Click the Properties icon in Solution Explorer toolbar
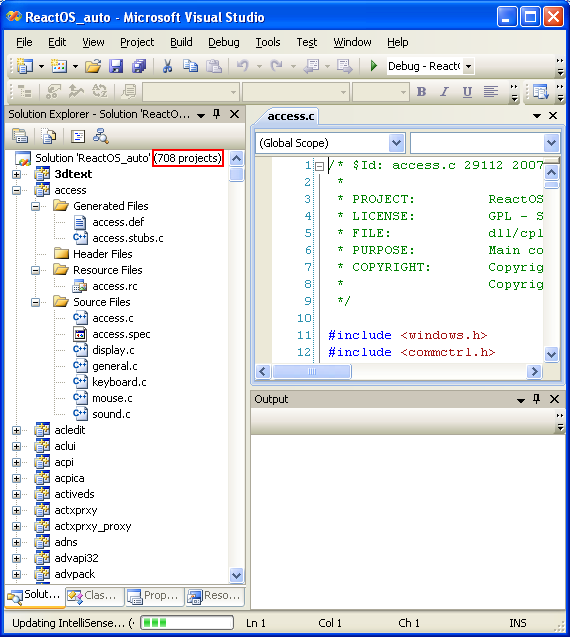570x637 pixels. click(x=20, y=136)
